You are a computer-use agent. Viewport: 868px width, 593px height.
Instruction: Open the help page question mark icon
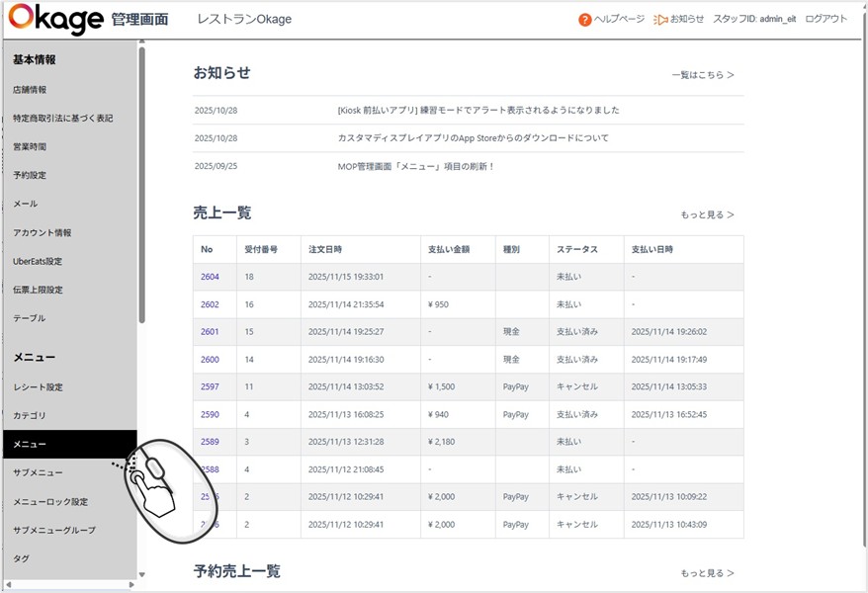pos(585,20)
